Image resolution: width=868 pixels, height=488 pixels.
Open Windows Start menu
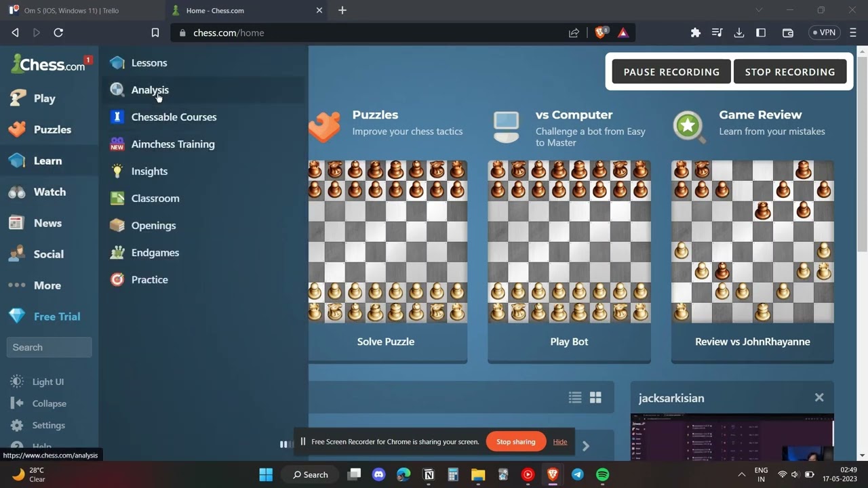266,474
